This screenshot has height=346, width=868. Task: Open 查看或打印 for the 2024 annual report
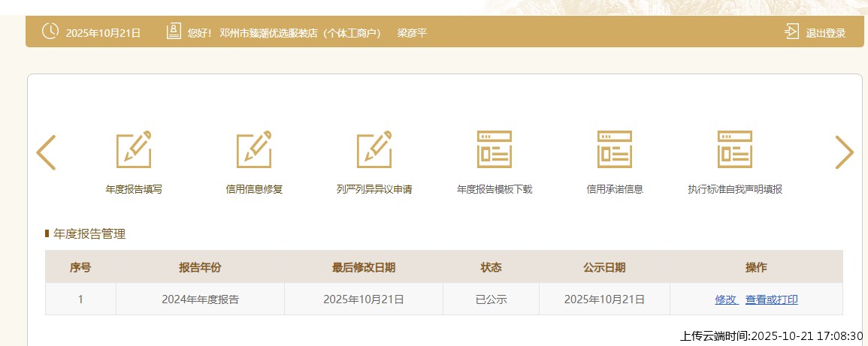point(771,299)
